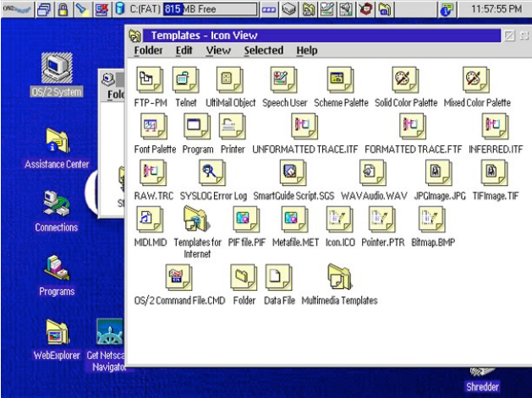
Task: Click the WarpCenter drive tray icon
Action: 288,9
